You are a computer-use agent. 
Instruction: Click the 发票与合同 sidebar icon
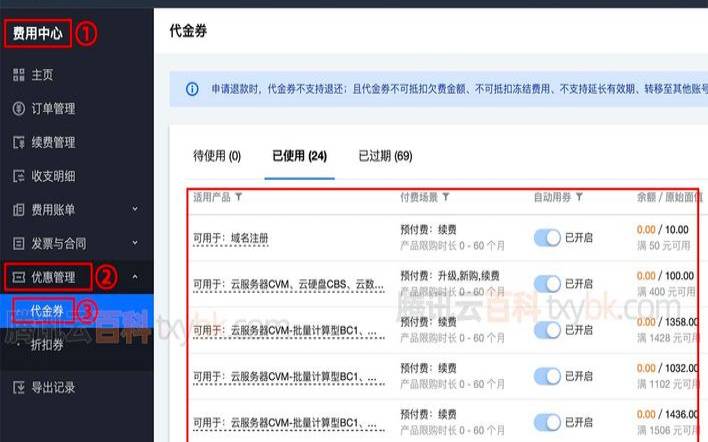click(x=17, y=243)
